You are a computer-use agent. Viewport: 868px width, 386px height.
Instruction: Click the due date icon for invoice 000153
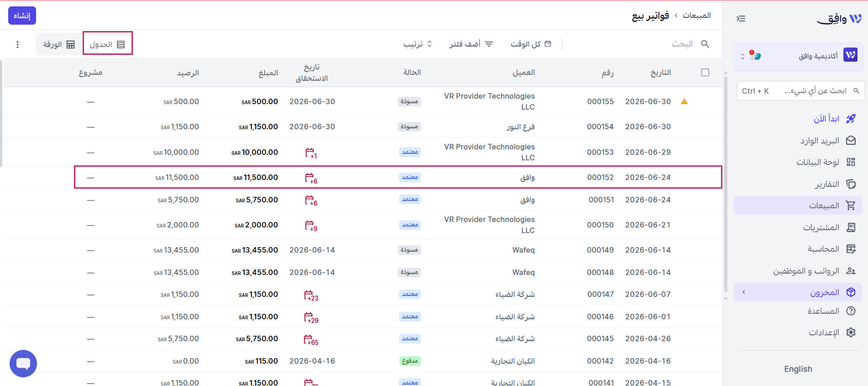311,153
